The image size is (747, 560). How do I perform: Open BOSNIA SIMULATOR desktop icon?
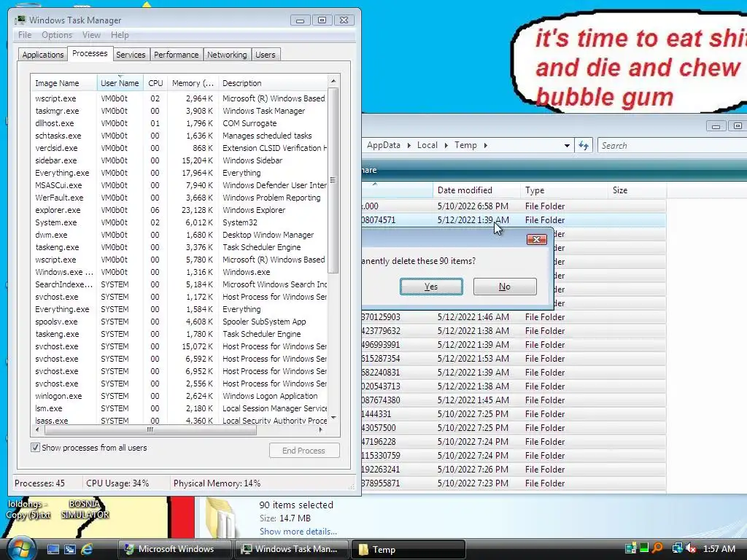point(85,509)
